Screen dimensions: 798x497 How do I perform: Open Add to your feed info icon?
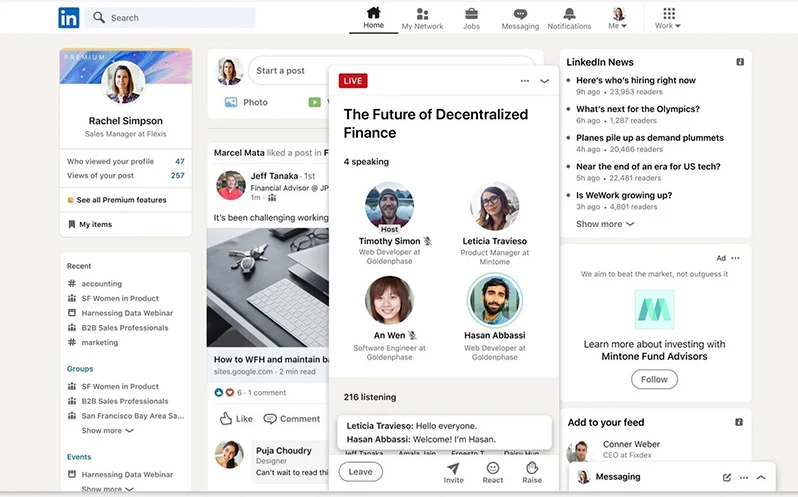(739, 422)
